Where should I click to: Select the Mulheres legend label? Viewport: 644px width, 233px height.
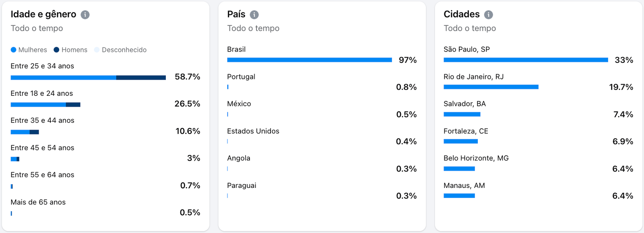click(x=33, y=50)
